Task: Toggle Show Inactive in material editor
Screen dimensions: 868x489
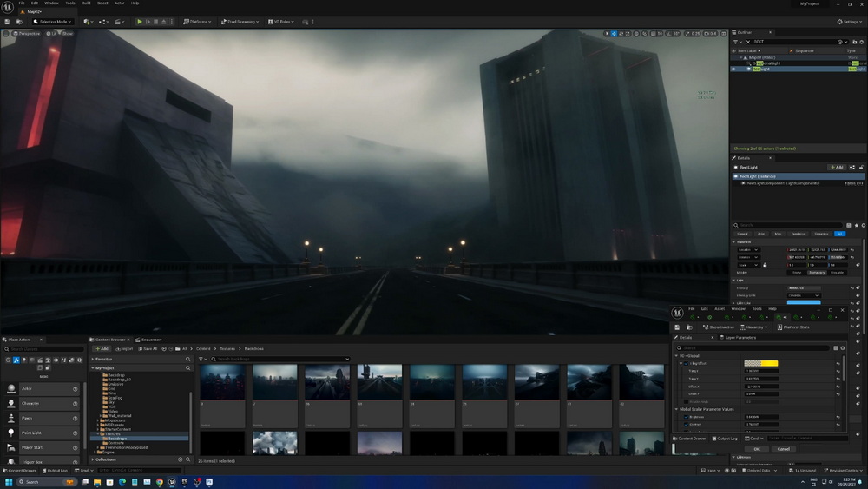Action: (719, 327)
